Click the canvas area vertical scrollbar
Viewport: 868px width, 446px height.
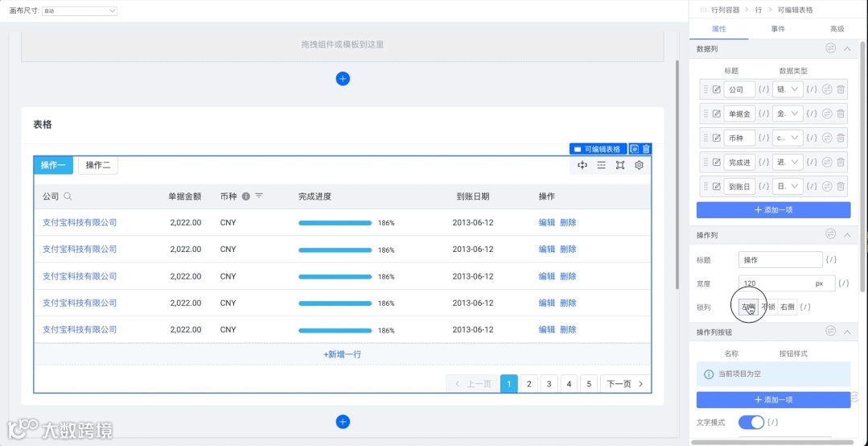pyautogui.click(x=677, y=175)
